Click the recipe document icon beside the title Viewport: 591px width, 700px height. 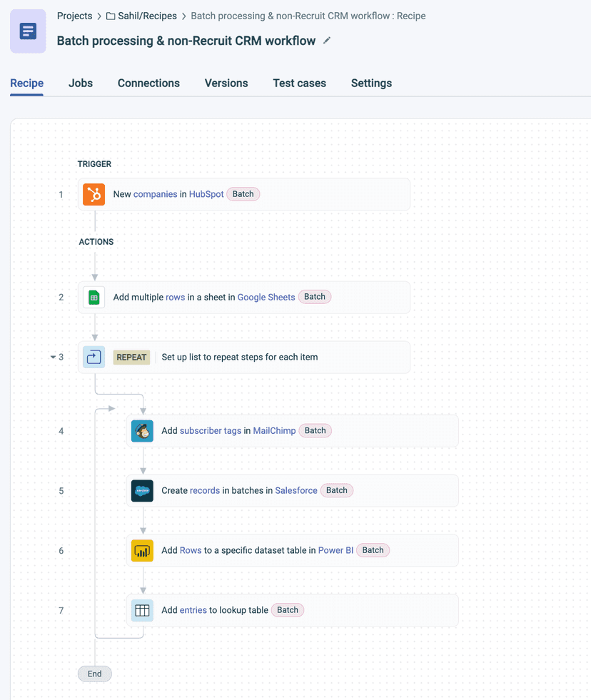(27, 31)
